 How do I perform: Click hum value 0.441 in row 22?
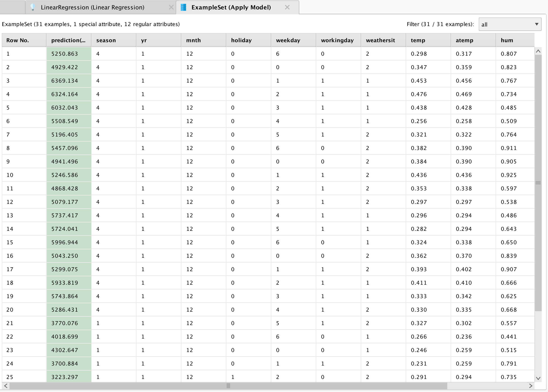[515, 337]
